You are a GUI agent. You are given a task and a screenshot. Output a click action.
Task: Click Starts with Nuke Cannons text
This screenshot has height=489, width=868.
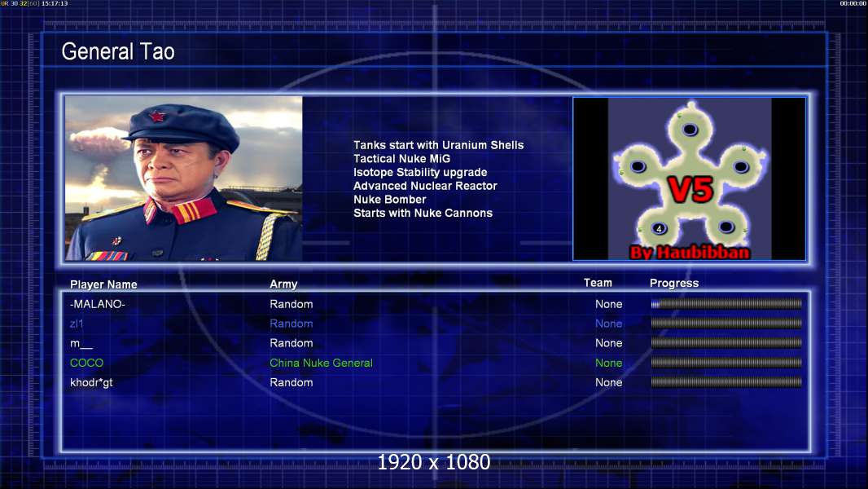(x=423, y=214)
